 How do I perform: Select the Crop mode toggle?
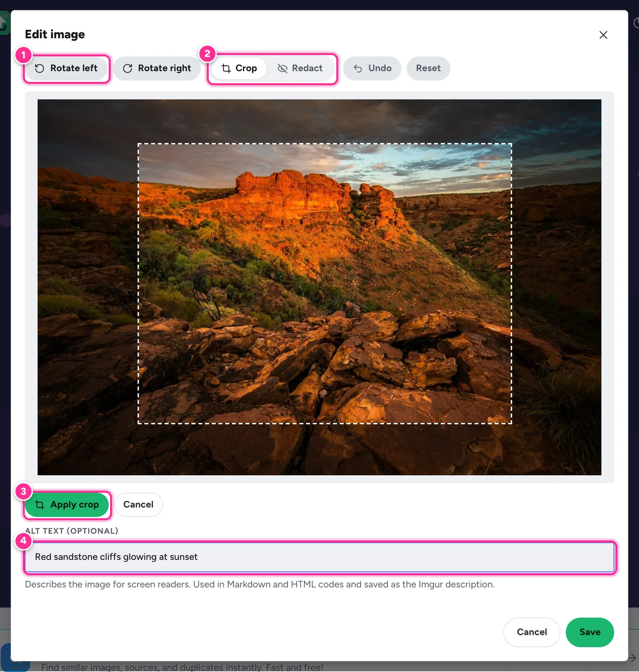tap(239, 69)
